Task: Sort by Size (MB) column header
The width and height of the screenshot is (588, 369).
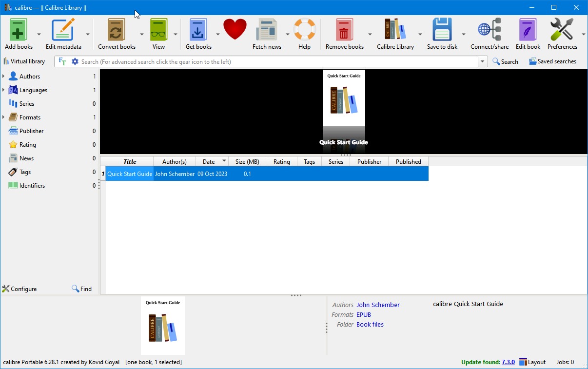Action: click(247, 161)
